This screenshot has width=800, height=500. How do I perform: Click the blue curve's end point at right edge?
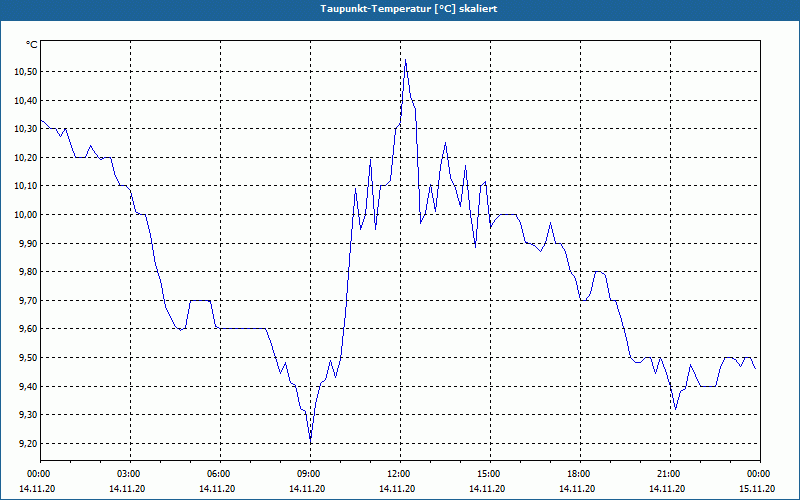click(756, 368)
